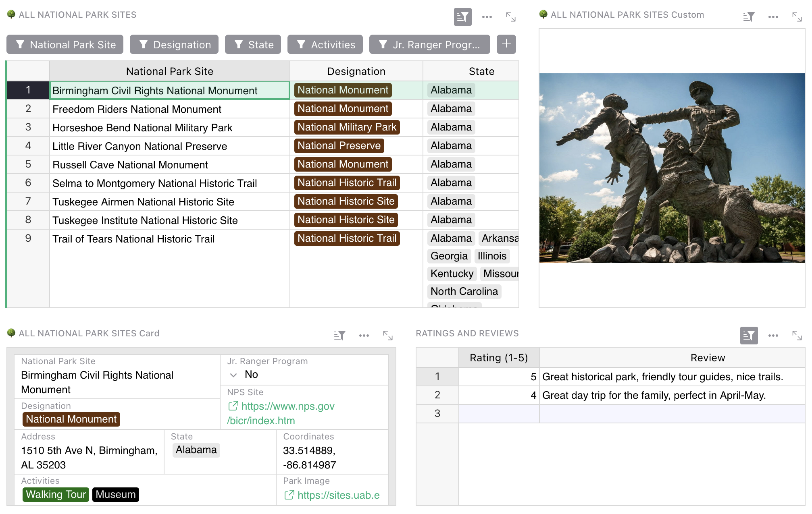Screen dimensions: 812x514
Task: Open the Activities filter button
Action: (x=325, y=45)
